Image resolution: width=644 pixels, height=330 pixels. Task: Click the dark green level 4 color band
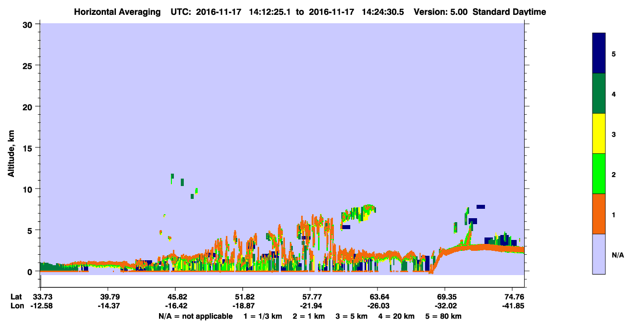599,94
